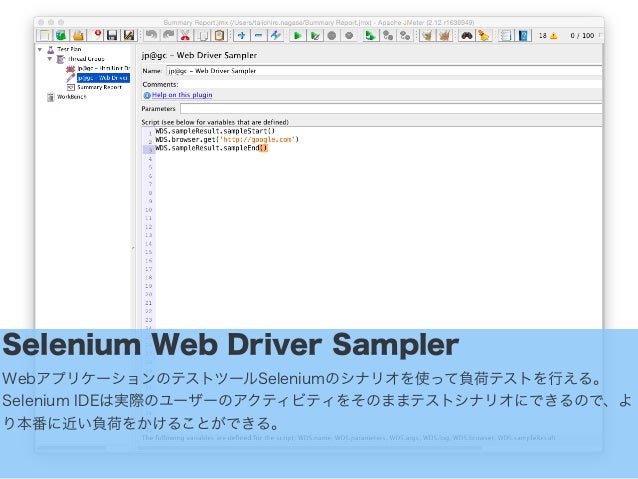Click the Remote Stop All icon
This screenshot has height=479, width=638.
tap(388, 36)
